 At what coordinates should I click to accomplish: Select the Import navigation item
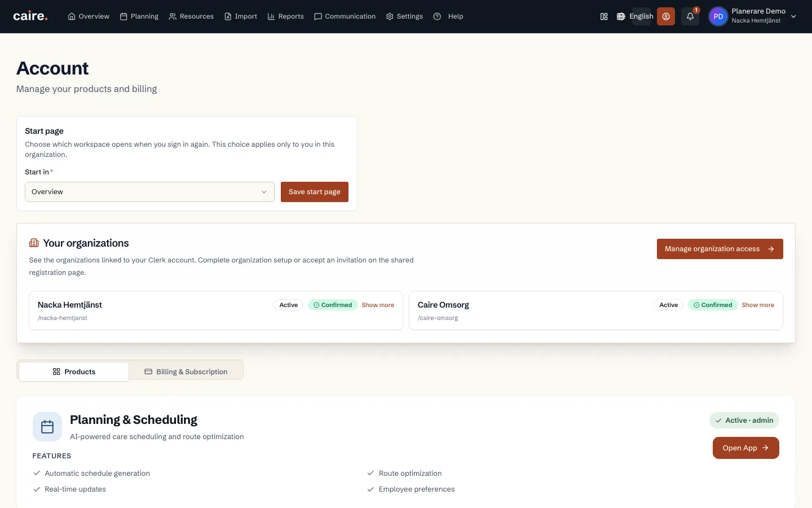coord(241,16)
